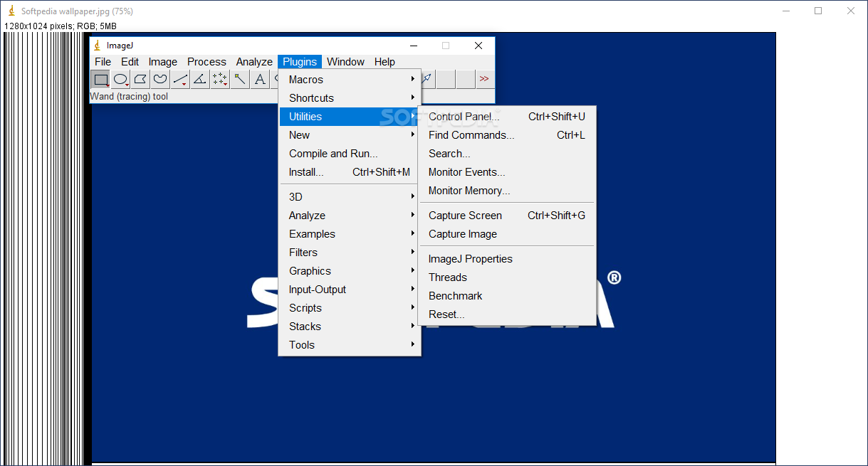
Task: Select the Straight Line tool
Action: click(181, 80)
